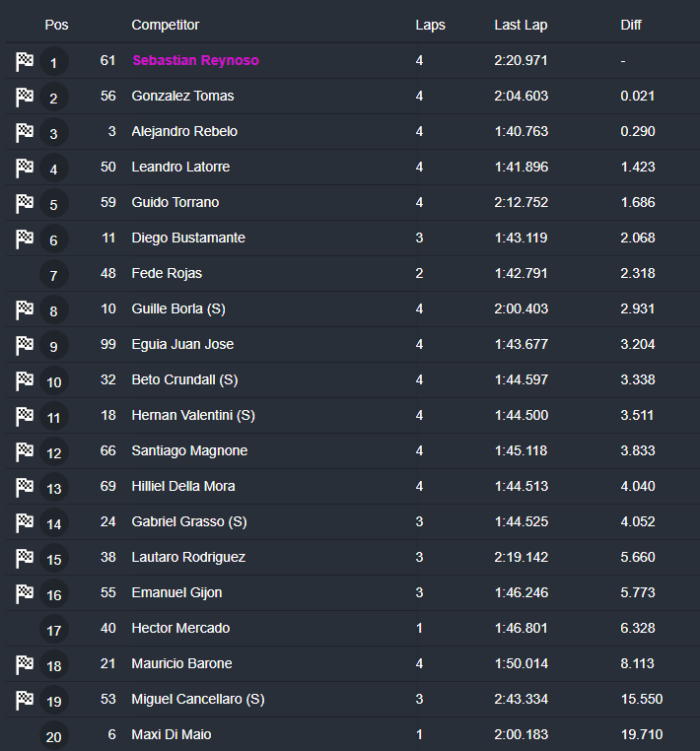Select competitor Leandro Latorre
Screen dimensions: 700x751
(180, 167)
